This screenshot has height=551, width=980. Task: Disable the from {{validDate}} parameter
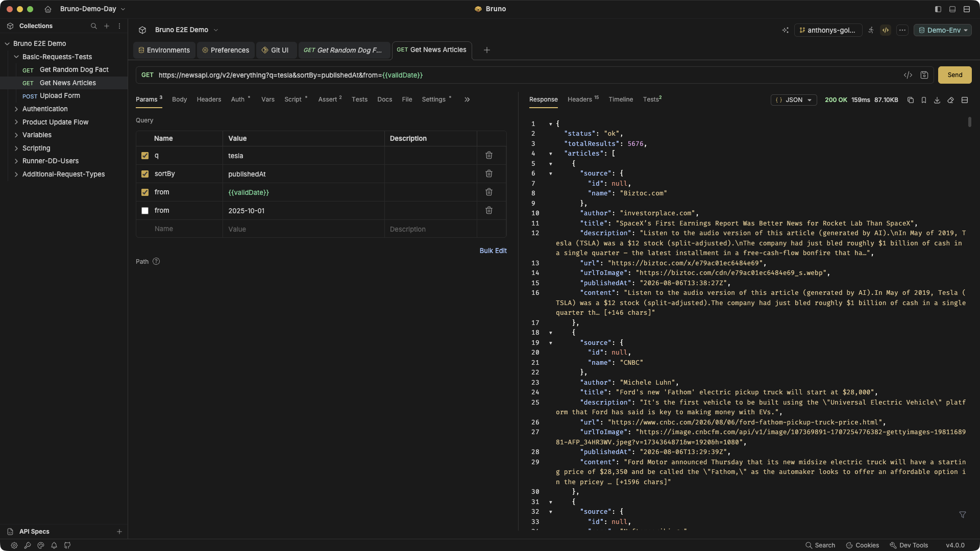[145, 192]
